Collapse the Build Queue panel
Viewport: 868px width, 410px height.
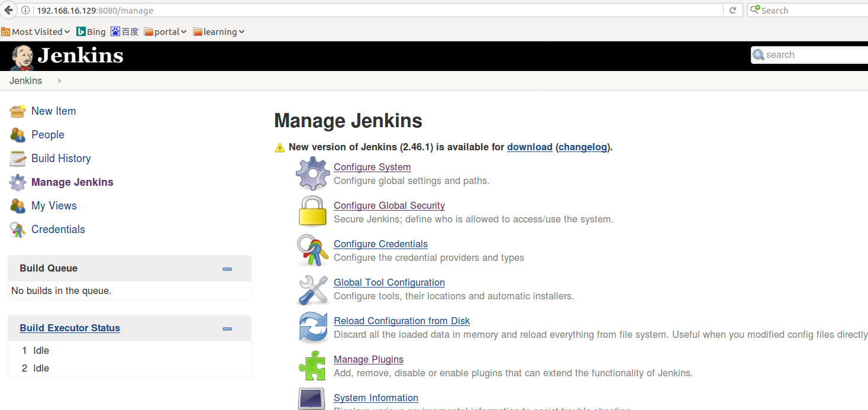point(227,269)
